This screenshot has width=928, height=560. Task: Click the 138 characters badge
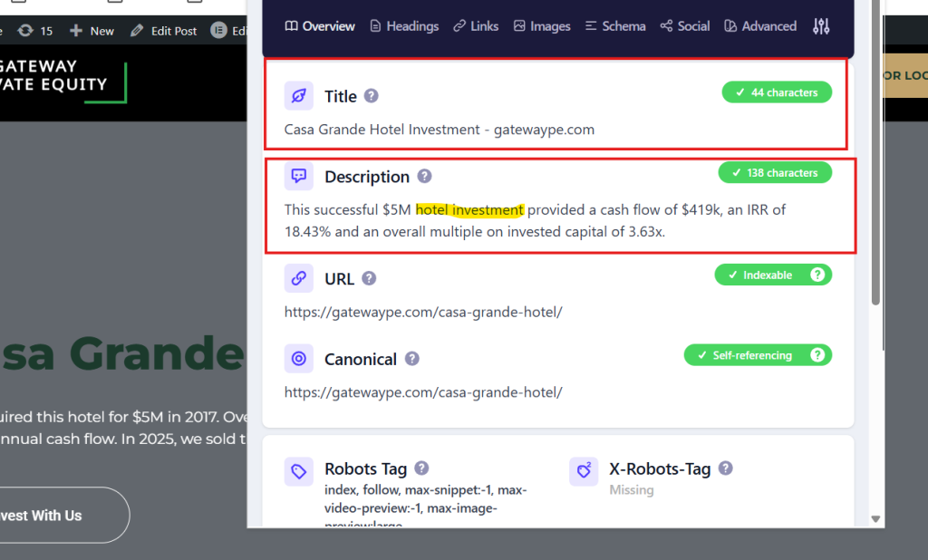point(775,173)
